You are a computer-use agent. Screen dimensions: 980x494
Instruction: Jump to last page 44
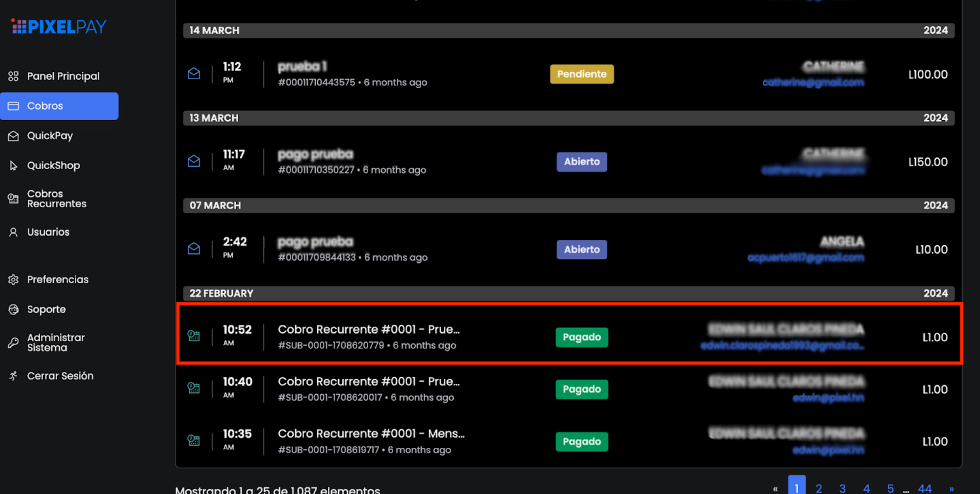925,488
